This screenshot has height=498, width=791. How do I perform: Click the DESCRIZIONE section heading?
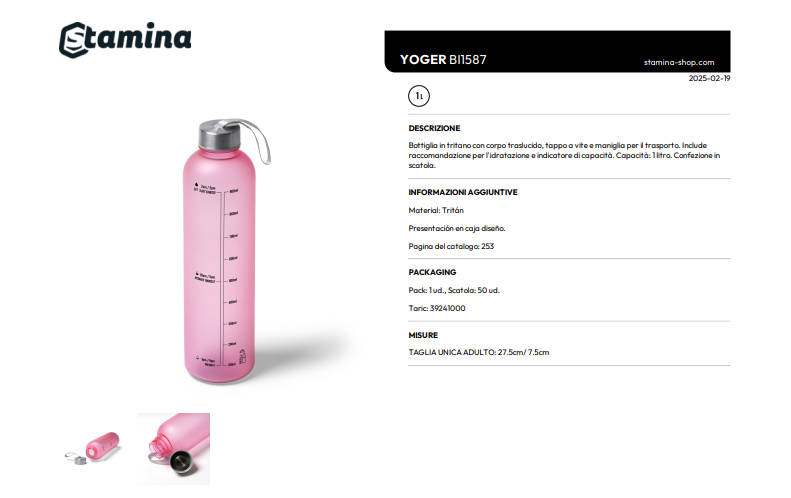pos(434,128)
